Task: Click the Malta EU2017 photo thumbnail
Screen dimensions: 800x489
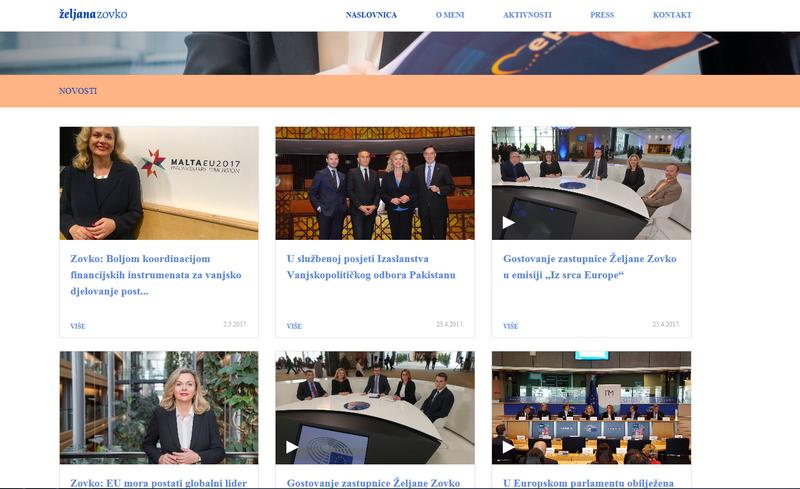Action: (159, 183)
